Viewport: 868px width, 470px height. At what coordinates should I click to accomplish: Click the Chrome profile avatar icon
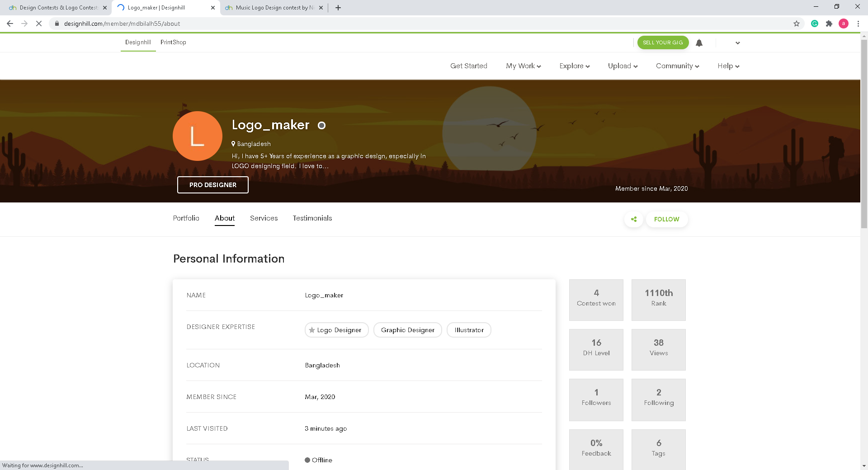844,23
